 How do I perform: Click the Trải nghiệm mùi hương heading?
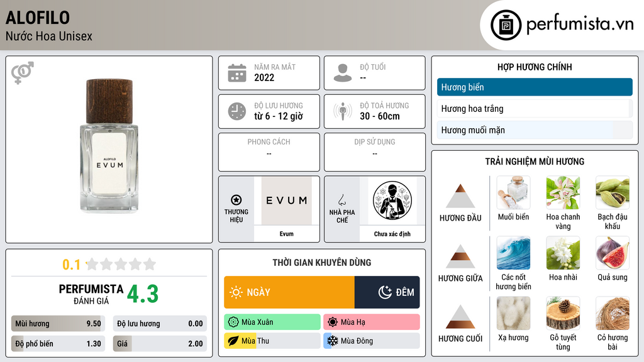pos(535,162)
